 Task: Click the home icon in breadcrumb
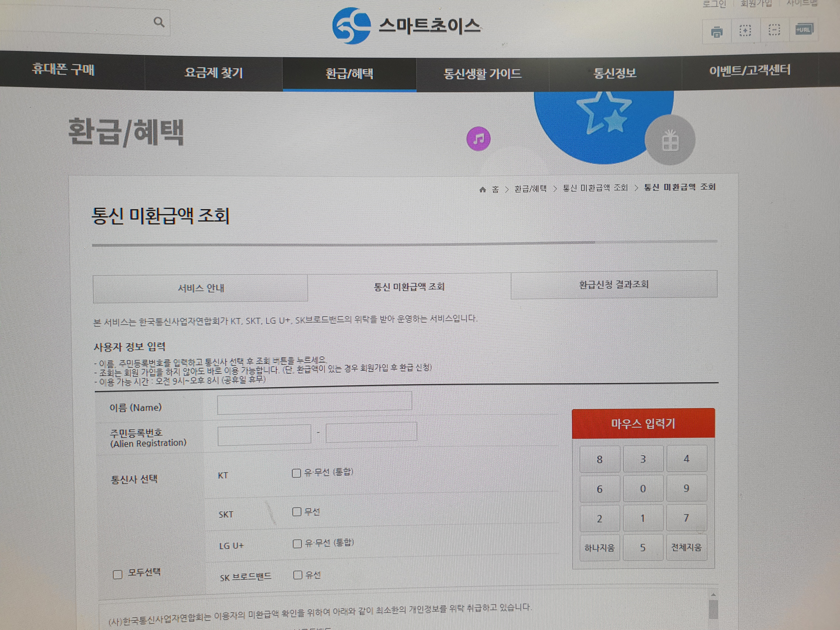482,190
